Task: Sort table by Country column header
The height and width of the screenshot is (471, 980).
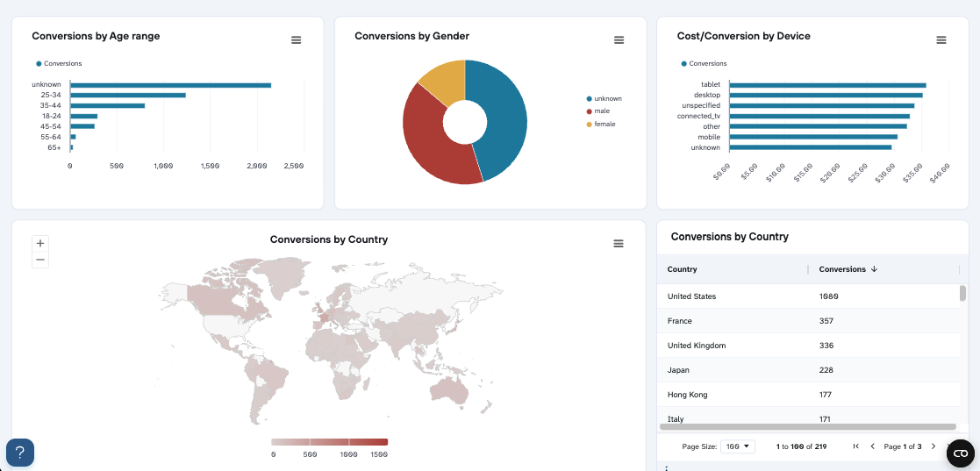Action: pyautogui.click(x=683, y=269)
